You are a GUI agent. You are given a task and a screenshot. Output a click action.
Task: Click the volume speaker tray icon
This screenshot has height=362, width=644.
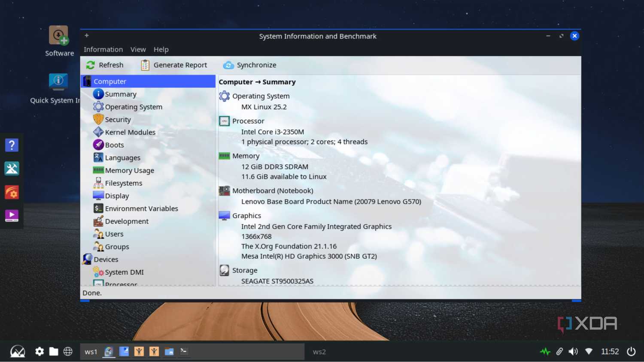[x=573, y=352]
